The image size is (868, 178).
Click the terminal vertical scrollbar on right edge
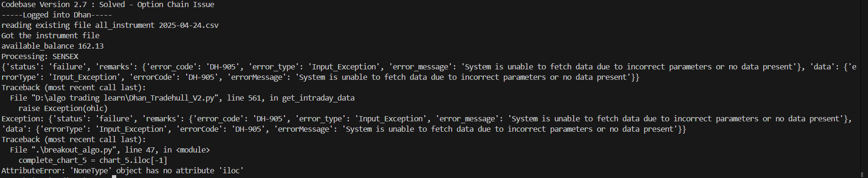pyautogui.click(x=864, y=89)
